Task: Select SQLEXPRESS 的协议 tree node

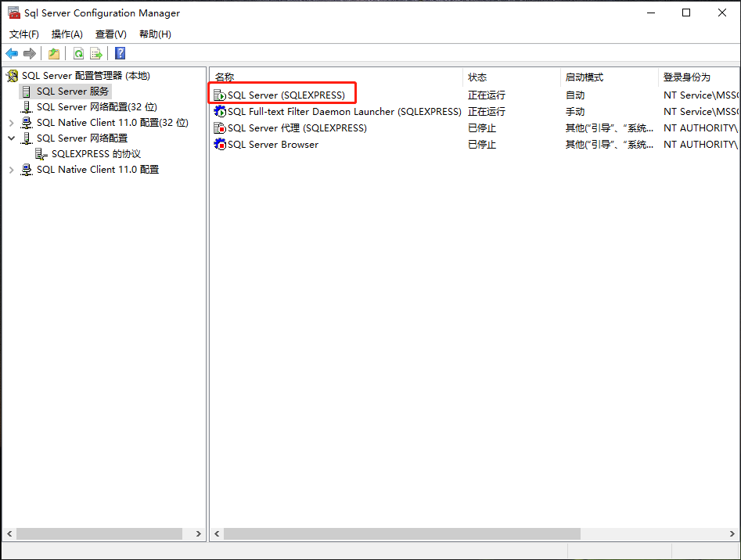Action: point(96,154)
